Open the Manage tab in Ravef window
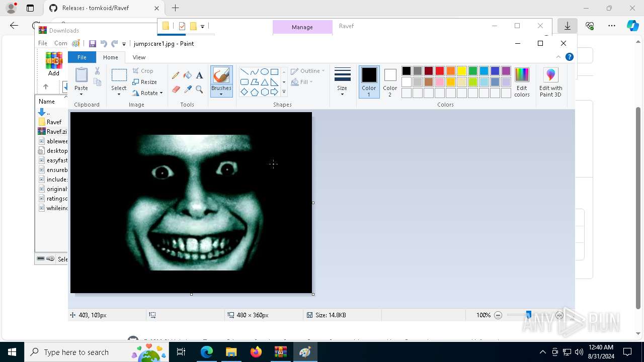Image resolution: width=644 pixels, height=362 pixels. point(302,27)
